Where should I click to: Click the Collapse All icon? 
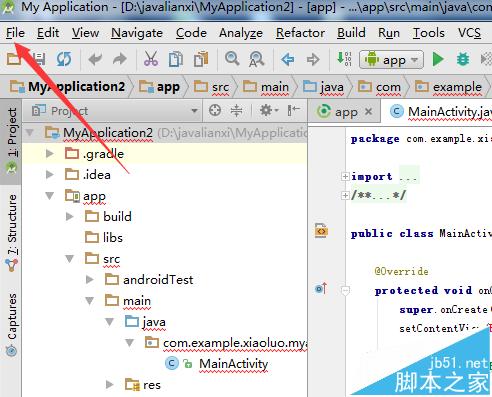236,110
